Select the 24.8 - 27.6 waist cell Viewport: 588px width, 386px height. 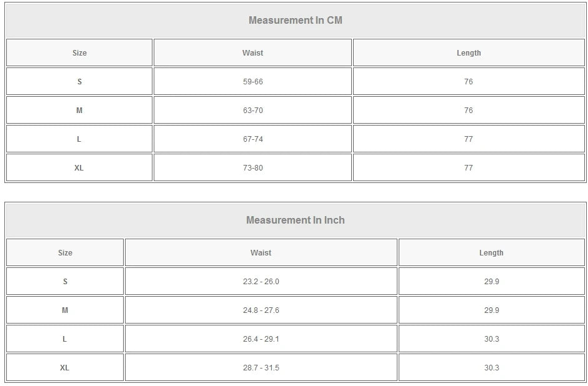pyautogui.click(x=261, y=310)
